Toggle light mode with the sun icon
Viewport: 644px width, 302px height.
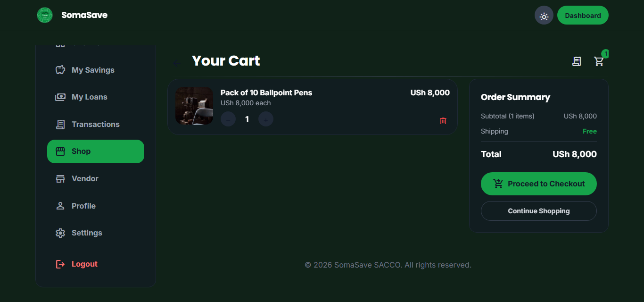pyautogui.click(x=544, y=15)
